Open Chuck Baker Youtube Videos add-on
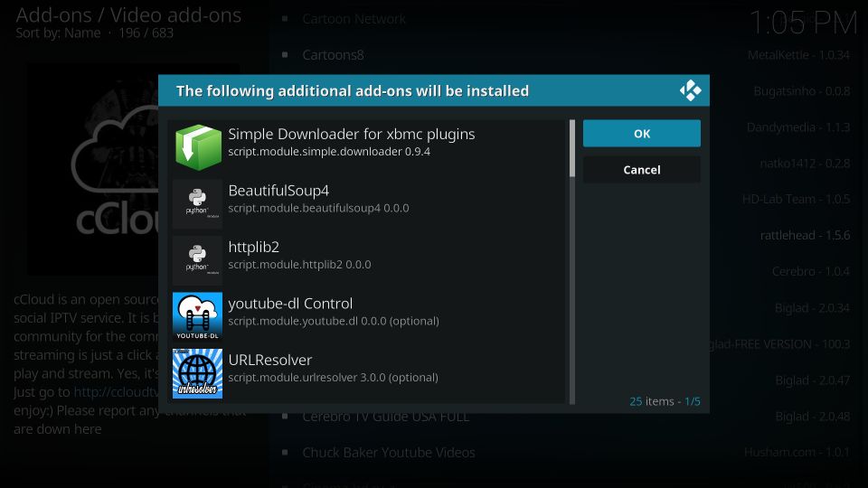Viewport: 868px width, 488px height. pos(388,452)
